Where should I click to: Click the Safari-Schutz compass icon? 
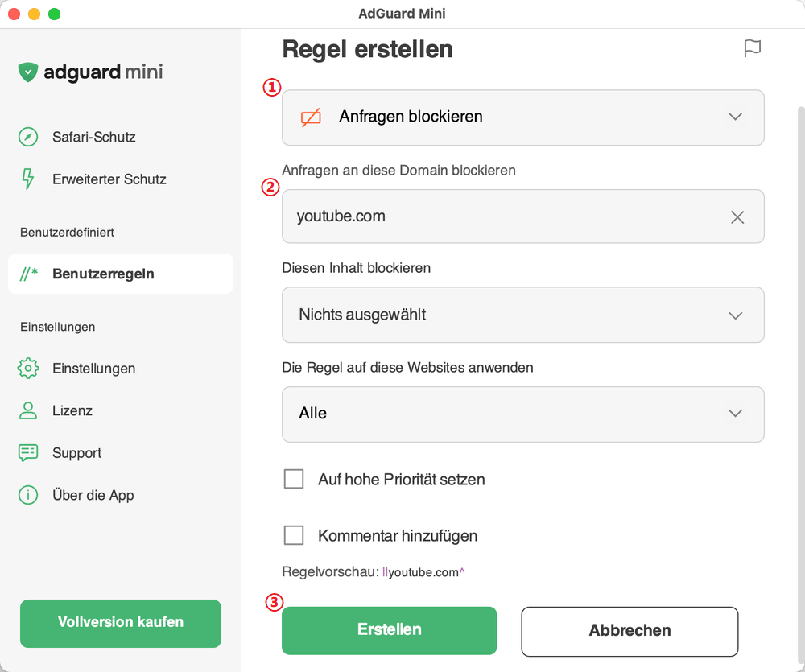[x=28, y=137]
